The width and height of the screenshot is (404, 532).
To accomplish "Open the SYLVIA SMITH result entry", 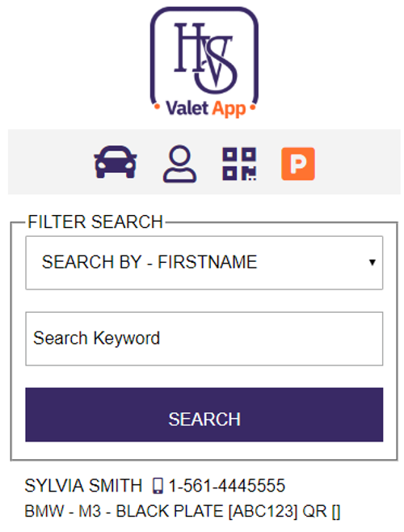I will pos(83,486).
